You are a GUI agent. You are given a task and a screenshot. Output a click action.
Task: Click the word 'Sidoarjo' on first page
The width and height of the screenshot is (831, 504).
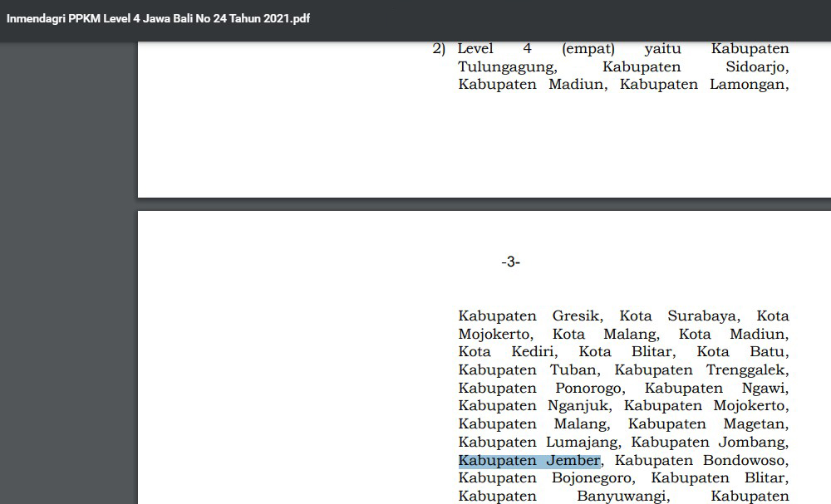[755, 67]
